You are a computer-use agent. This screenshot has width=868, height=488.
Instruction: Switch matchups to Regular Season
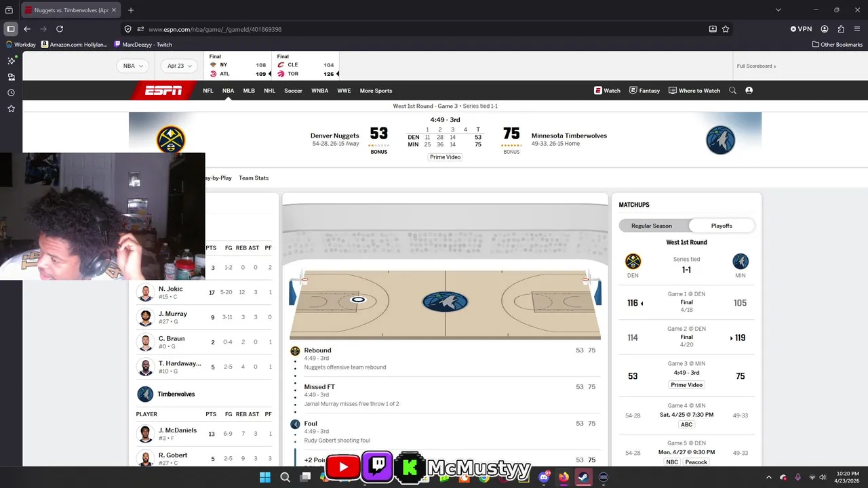click(652, 226)
